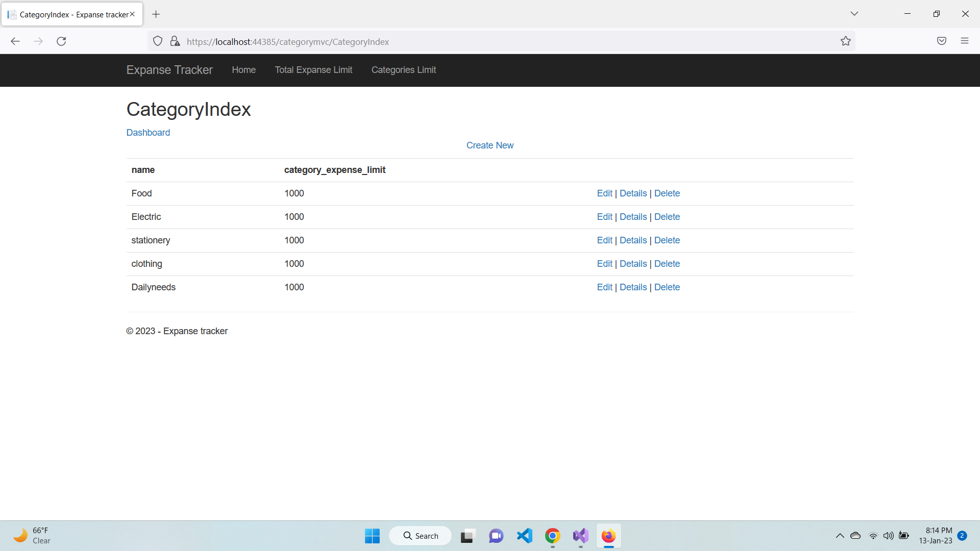Click the browser forward arrow
Viewport: 980px width, 551px height.
(x=38, y=41)
